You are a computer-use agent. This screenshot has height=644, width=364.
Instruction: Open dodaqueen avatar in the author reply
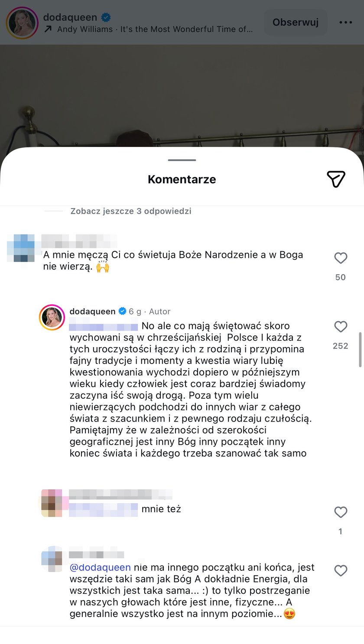tap(52, 317)
